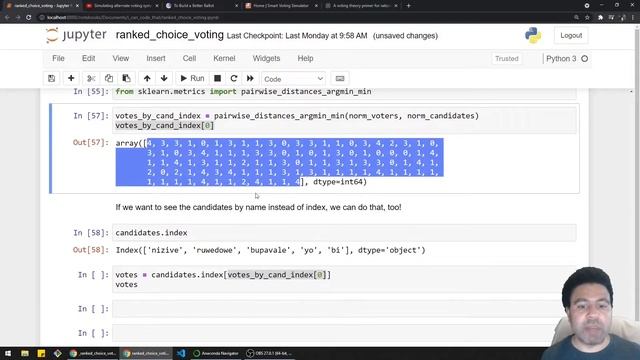Open browser extensions puzzle icon

pyautogui.click(x=600, y=18)
